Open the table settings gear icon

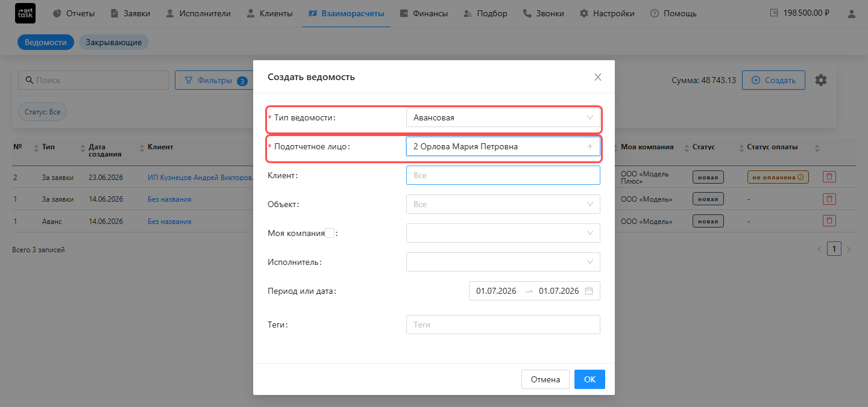click(x=820, y=80)
